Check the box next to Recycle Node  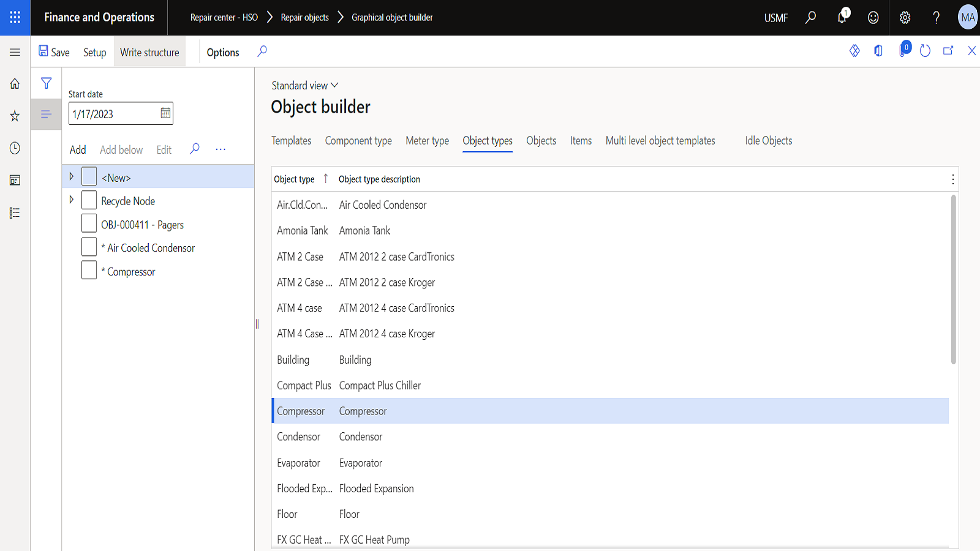(x=89, y=200)
